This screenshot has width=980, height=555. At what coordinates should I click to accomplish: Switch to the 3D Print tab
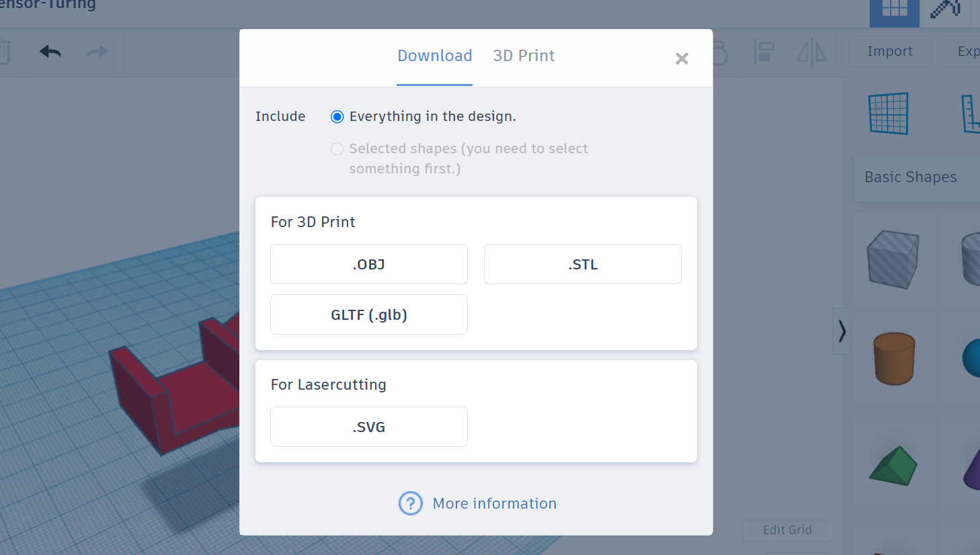tap(524, 56)
